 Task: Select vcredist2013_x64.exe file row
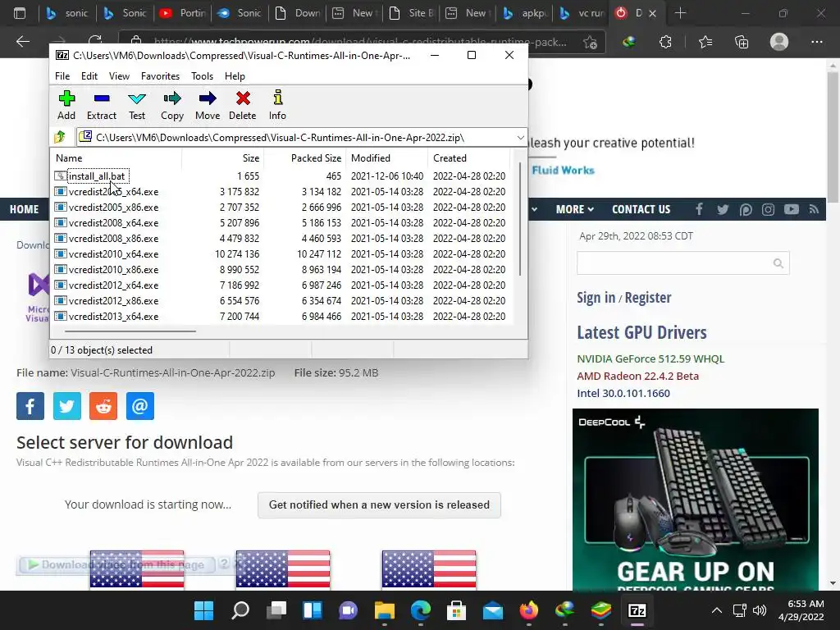pos(281,316)
